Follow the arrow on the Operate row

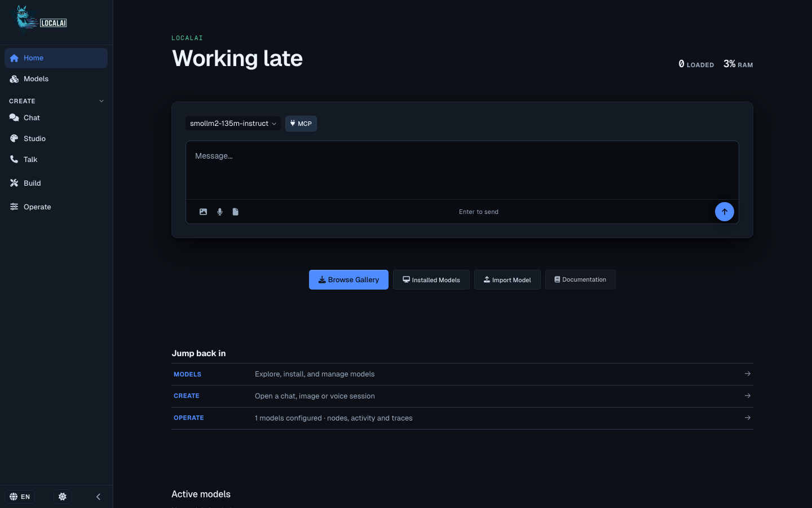(x=748, y=418)
